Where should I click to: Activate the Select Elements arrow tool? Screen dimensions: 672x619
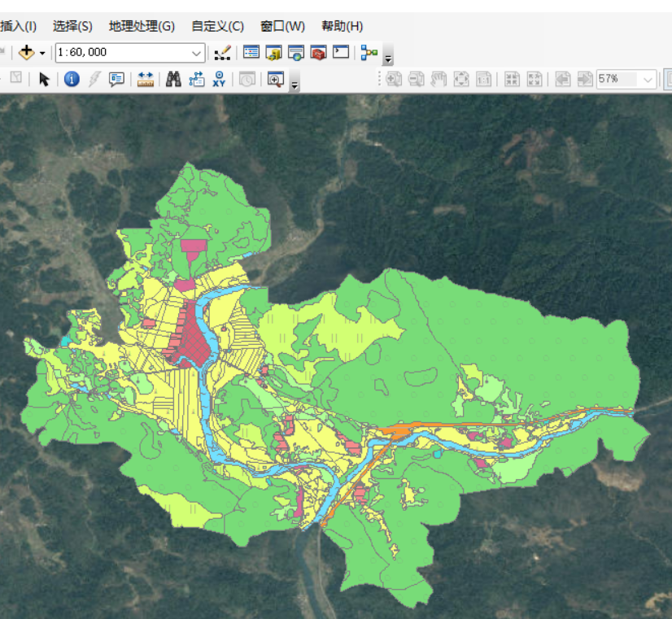[x=44, y=79]
